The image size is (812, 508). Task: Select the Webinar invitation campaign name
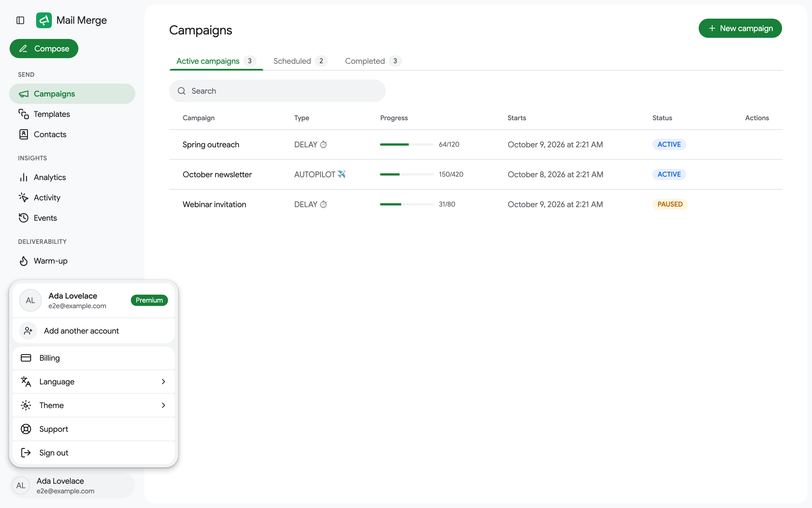pos(214,205)
